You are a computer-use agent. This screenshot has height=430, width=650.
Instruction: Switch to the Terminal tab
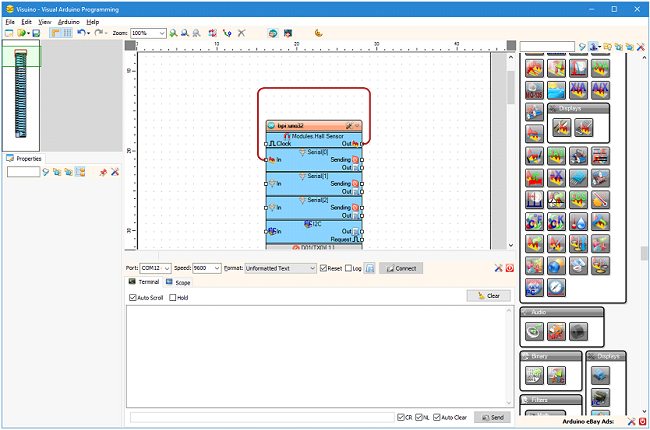click(x=144, y=282)
